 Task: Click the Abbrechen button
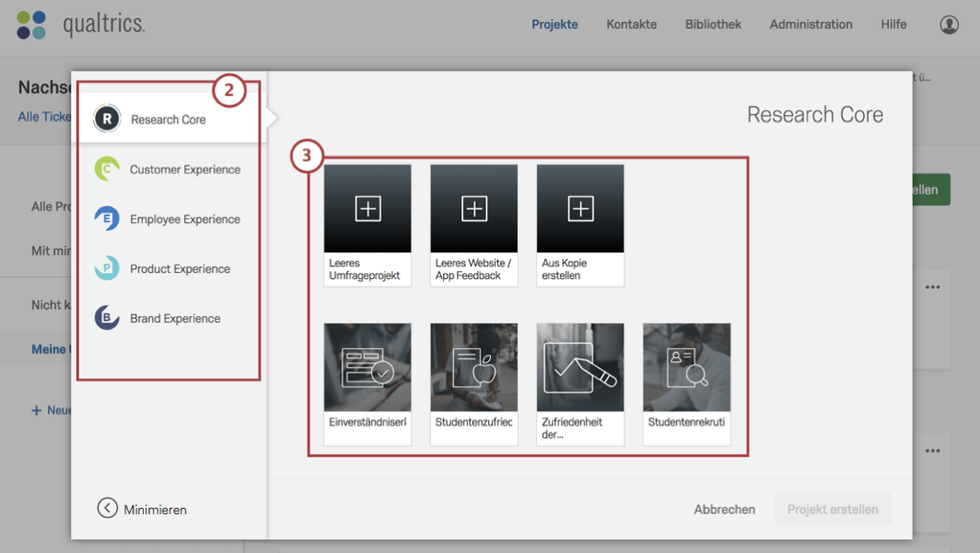[x=724, y=509]
